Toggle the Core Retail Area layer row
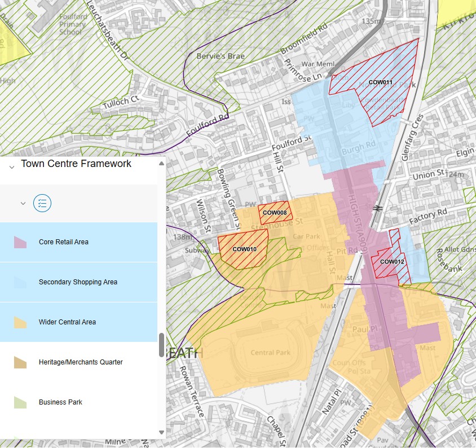 pyautogui.click(x=78, y=242)
